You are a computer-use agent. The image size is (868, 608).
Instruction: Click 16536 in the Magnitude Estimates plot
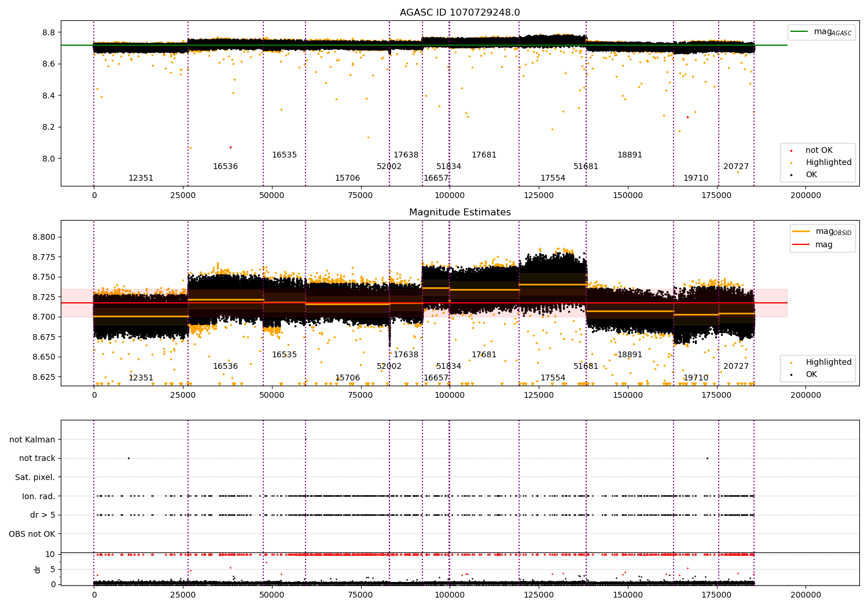(225, 367)
